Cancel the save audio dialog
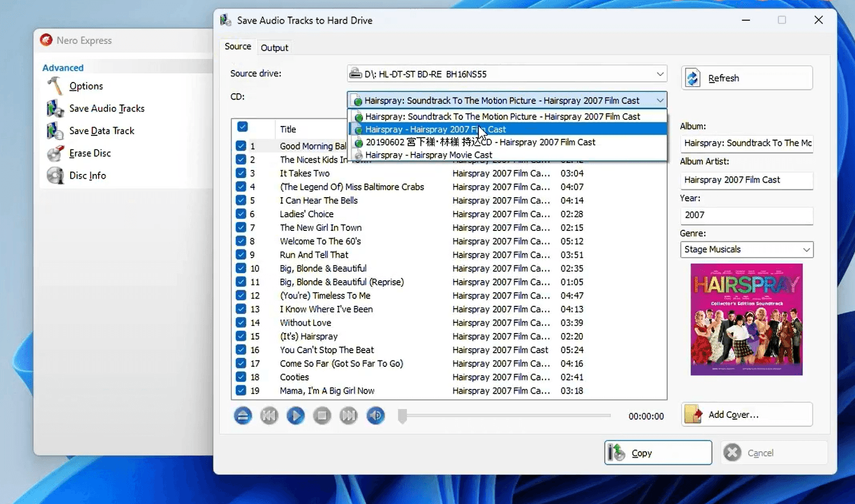Screen dimensions: 855x504 click(x=774, y=452)
